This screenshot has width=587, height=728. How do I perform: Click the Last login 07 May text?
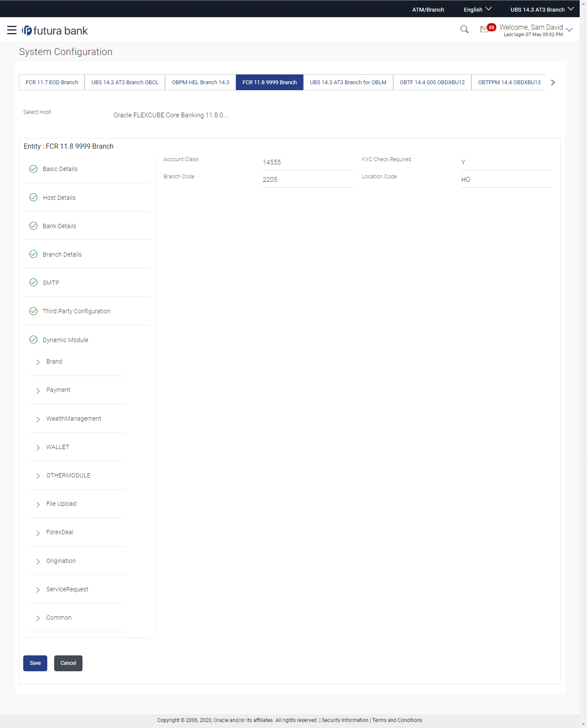pyautogui.click(x=533, y=35)
